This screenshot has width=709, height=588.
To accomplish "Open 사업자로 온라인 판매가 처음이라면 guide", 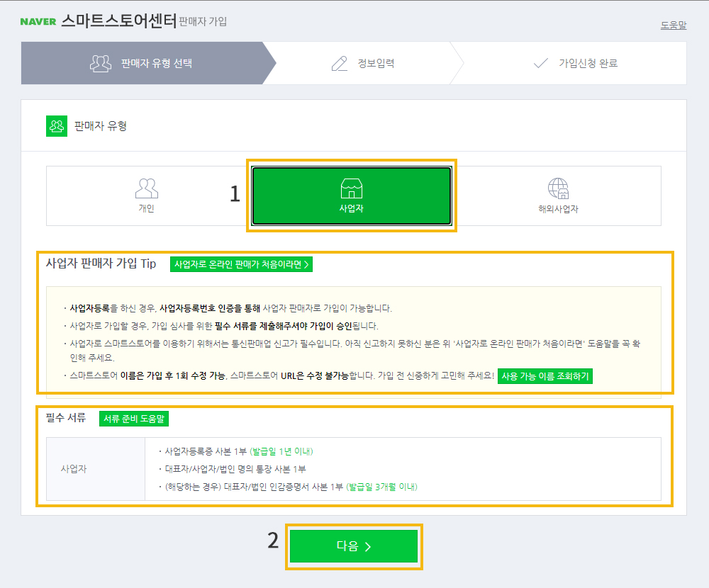I will point(241,264).
